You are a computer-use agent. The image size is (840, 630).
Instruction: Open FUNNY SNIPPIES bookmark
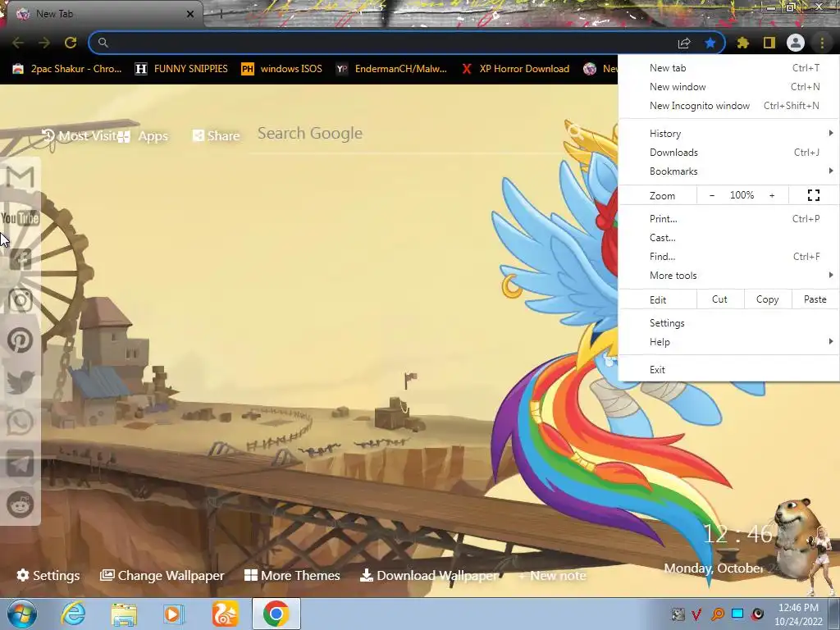tap(181, 69)
